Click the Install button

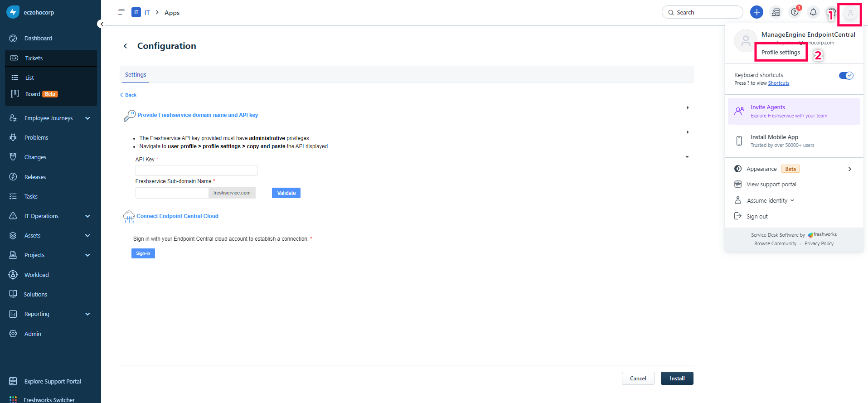coord(677,379)
